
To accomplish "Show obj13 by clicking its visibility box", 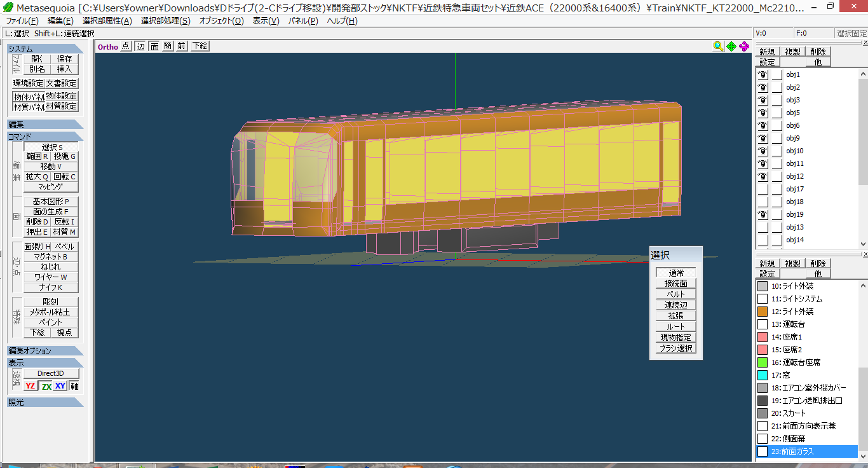I will pyautogui.click(x=763, y=227).
